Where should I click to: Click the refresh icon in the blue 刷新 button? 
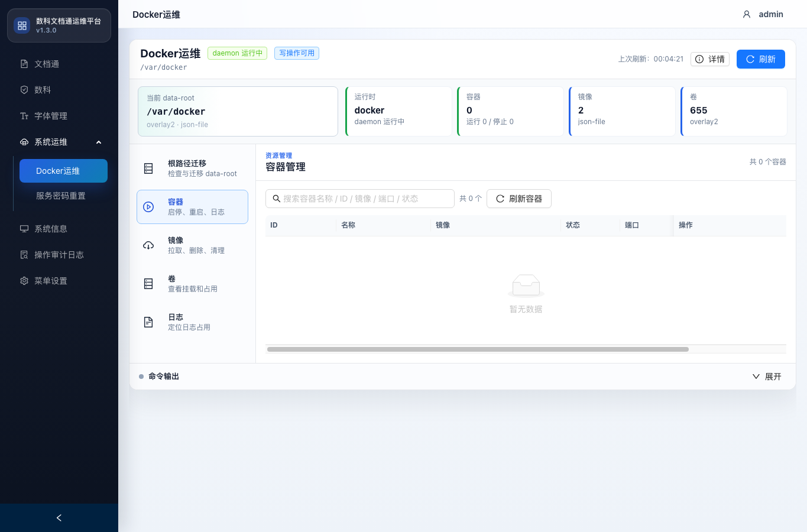point(750,59)
